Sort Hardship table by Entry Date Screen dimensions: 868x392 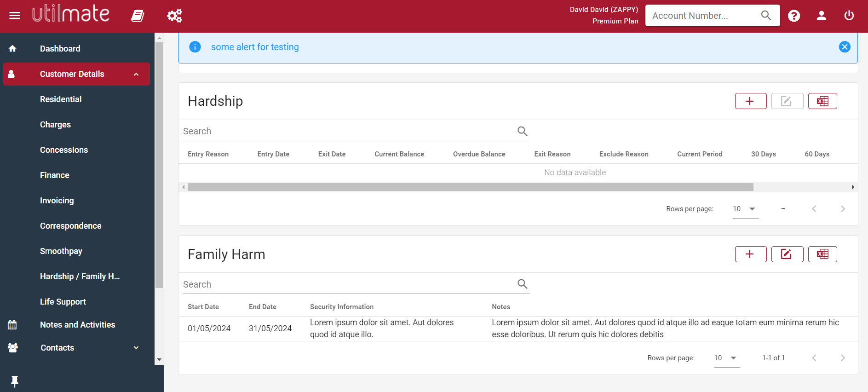coord(273,154)
